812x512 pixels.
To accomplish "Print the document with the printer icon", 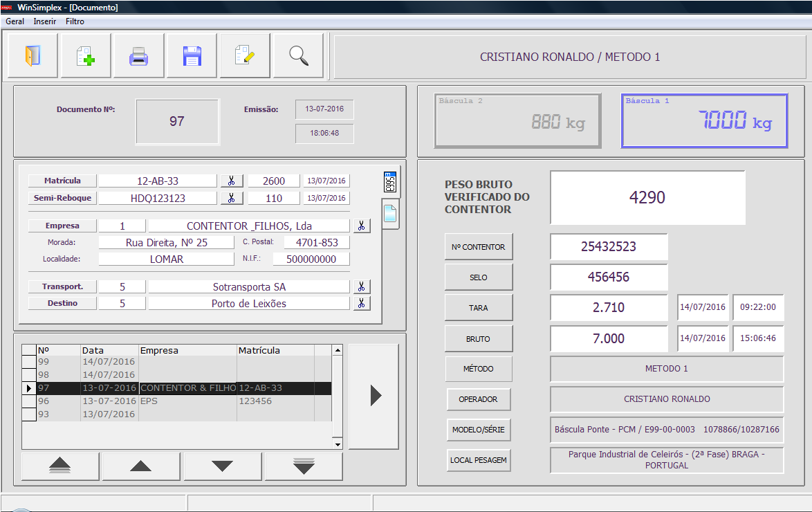I will [139, 55].
